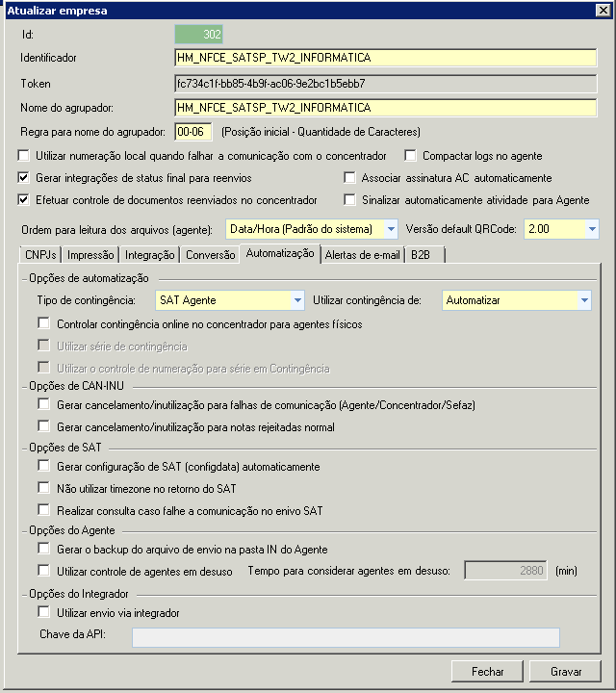Toggle 'Compactar logs no agente' checkbox
Screen dimensions: 616x693
coord(411,156)
